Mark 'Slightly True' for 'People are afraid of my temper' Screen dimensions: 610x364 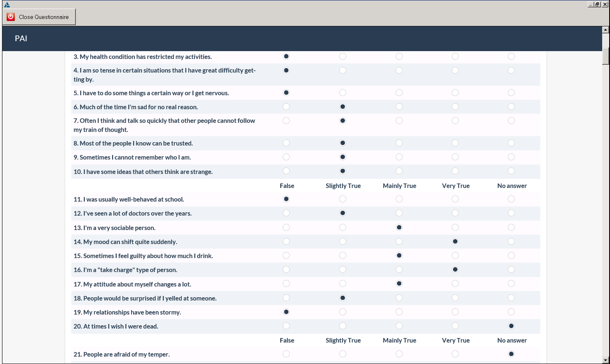(343, 354)
